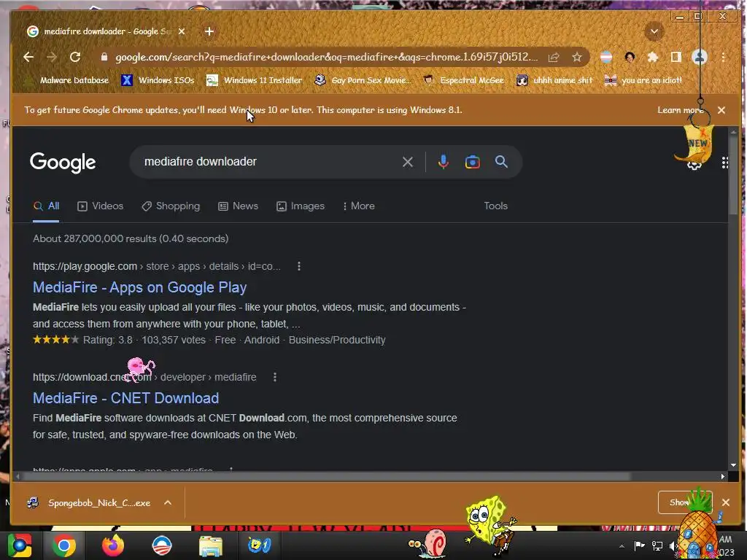This screenshot has height=560, width=747.
Task: Click Learn more about Chrome updates
Action: tap(681, 110)
